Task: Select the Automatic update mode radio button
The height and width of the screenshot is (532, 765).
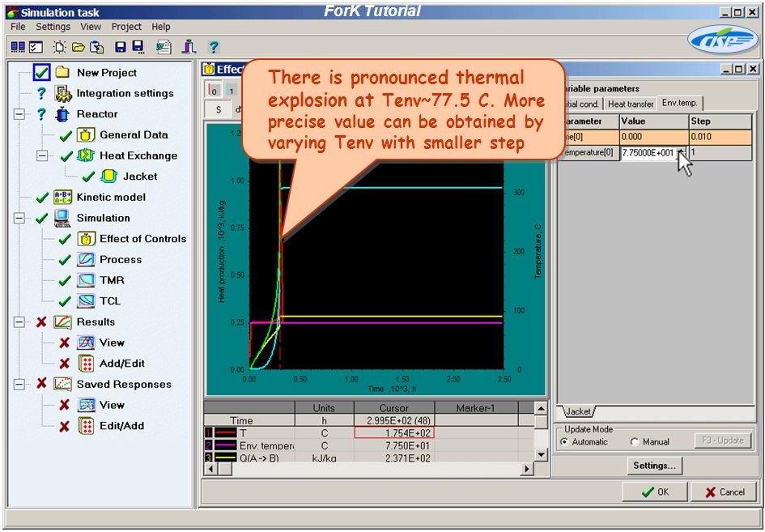Action: (x=564, y=442)
